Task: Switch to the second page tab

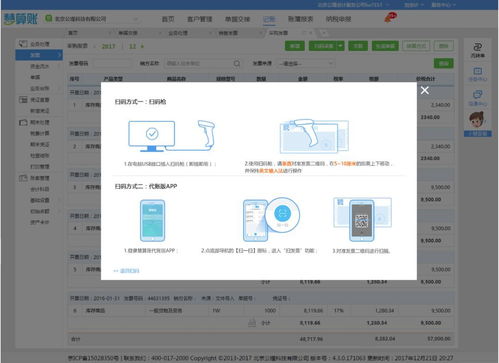Action: [x=128, y=33]
